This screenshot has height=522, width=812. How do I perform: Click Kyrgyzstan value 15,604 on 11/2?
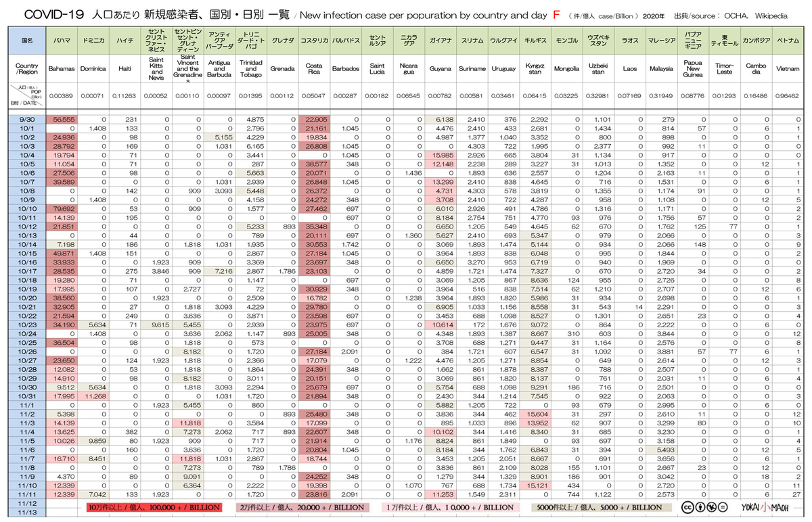[534, 412]
